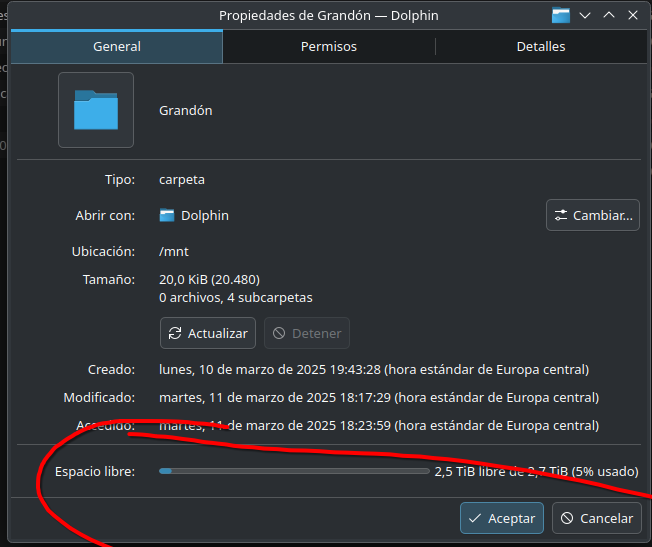Image resolution: width=652 pixels, height=547 pixels.
Task: Open the Permisos tab
Action: 329,47
